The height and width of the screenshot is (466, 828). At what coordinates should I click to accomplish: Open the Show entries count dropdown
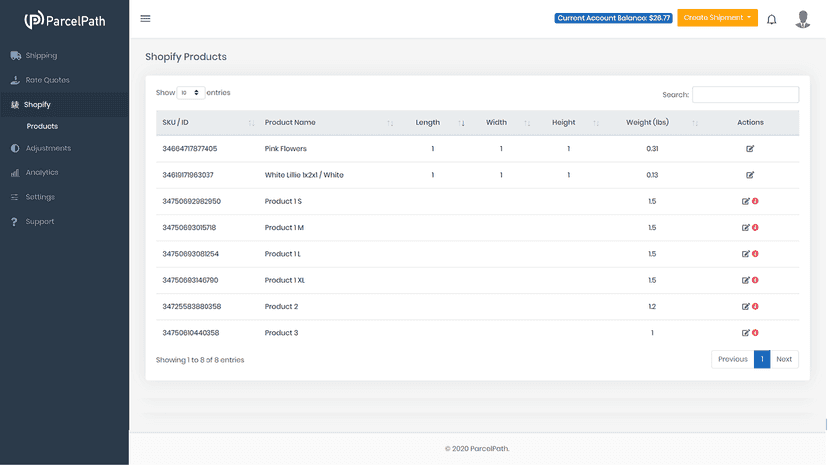(x=191, y=92)
